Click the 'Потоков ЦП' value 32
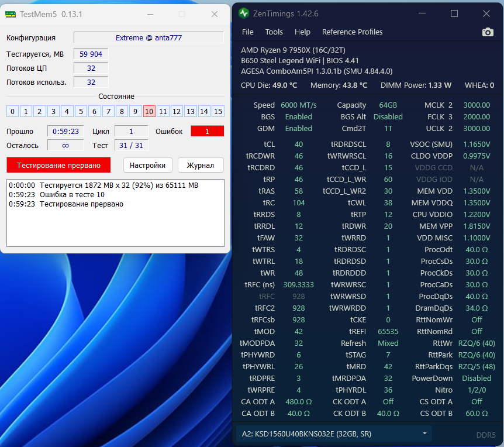 point(91,68)
